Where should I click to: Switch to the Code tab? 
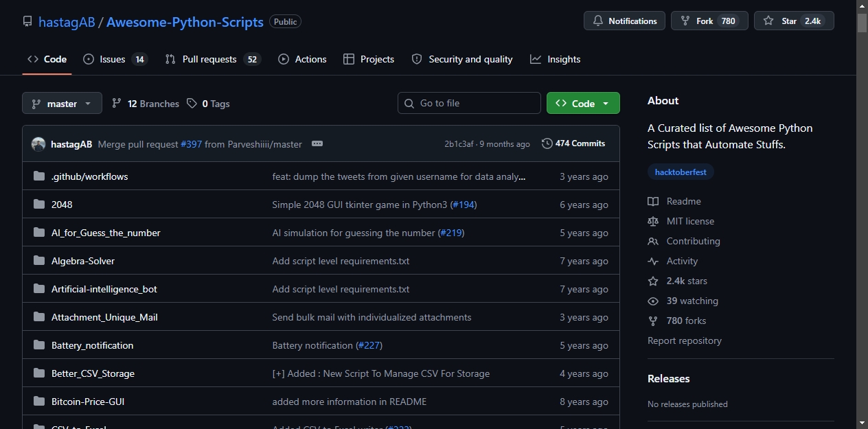tap(47, 60)
